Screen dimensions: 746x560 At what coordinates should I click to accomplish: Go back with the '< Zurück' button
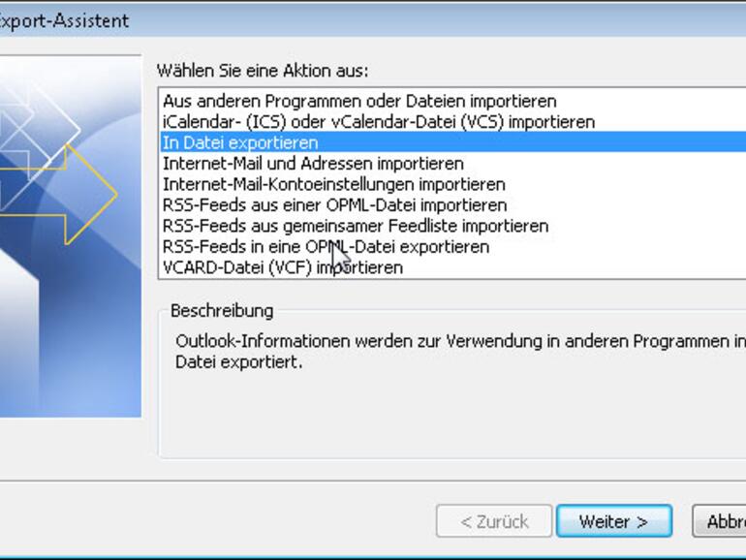click(x=494, y=521)
